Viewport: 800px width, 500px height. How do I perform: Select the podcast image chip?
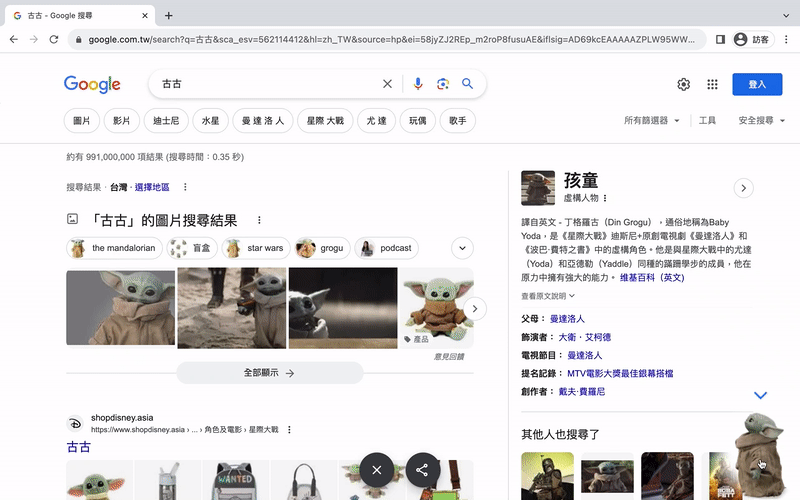(386, 248)
